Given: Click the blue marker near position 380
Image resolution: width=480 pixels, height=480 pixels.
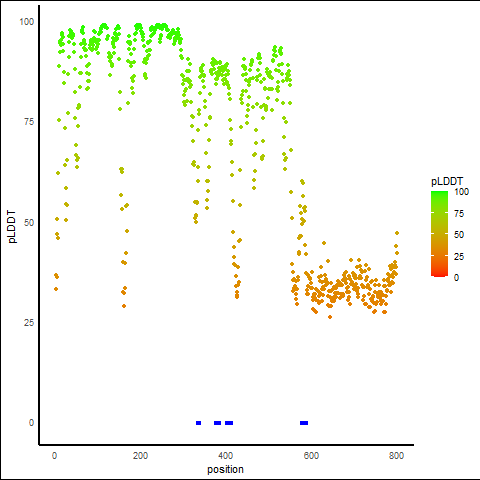Looking at the screenshot, I should tap(217, 423).
